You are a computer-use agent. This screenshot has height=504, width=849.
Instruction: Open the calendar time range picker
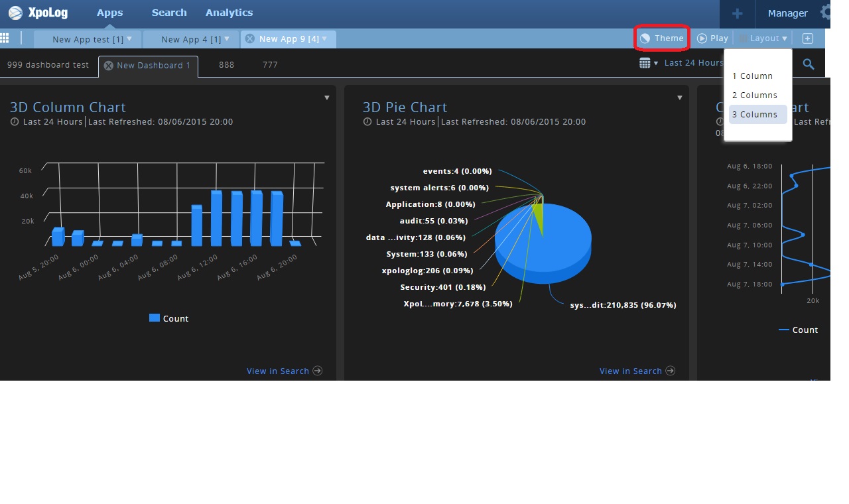tap(648, 63)
